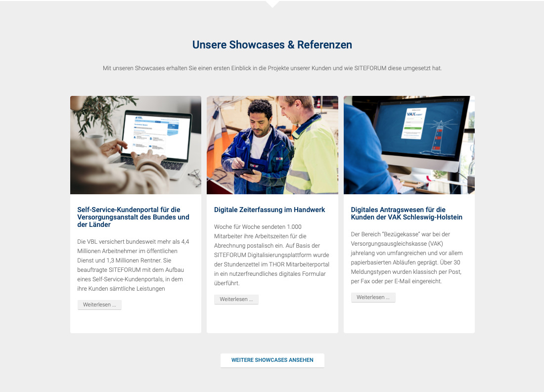The height and width of the screenshot is (392, 544).
Task: Open the VAK lighthouse monitor image
Action: 409,145
